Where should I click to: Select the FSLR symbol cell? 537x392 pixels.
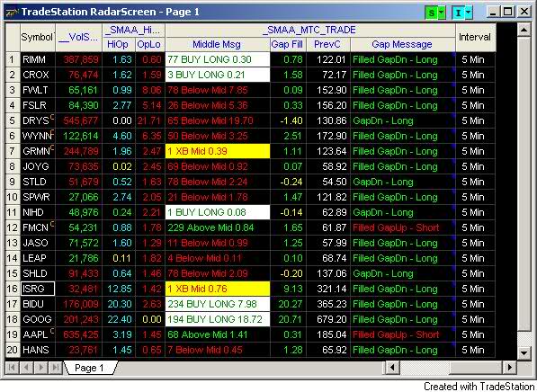click(x=38, y=105)
